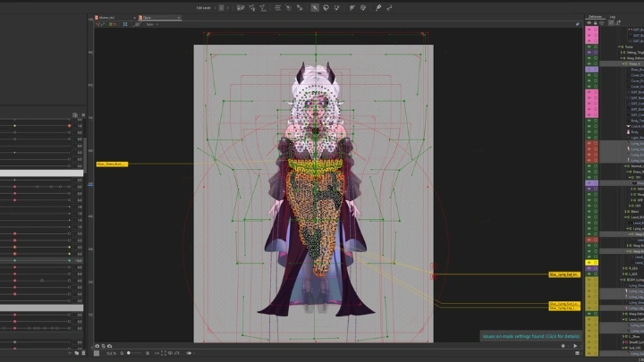This screenshot has width=644, height=362.
Task: Expand the Bikini folder
Action: [625, 211]
